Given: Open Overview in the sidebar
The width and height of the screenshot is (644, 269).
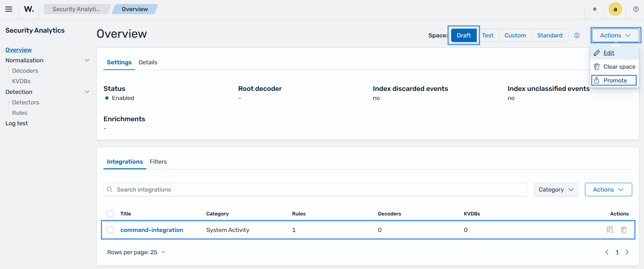Looking at the screenshot, I should 19,50.
